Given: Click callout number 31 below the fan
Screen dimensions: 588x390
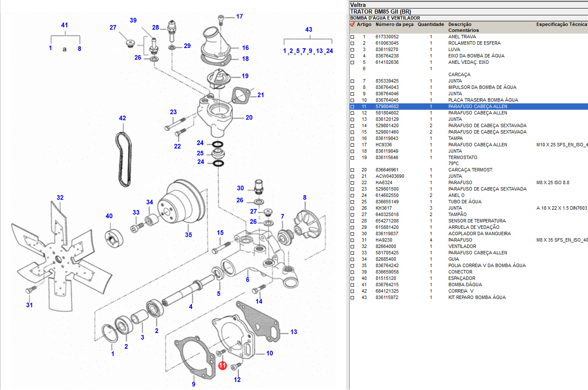Looking at the screenshot, I should [29, 305].
